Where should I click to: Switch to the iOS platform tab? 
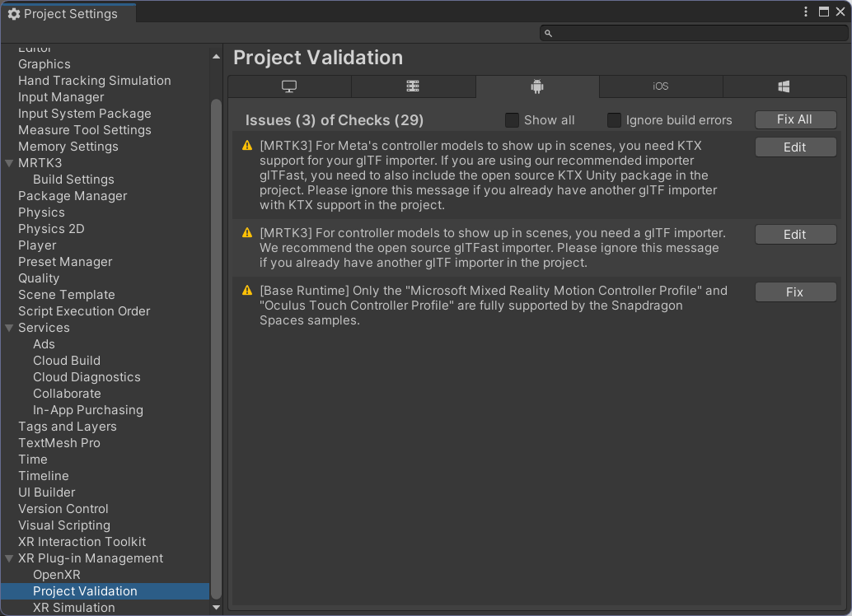(661, 86)
